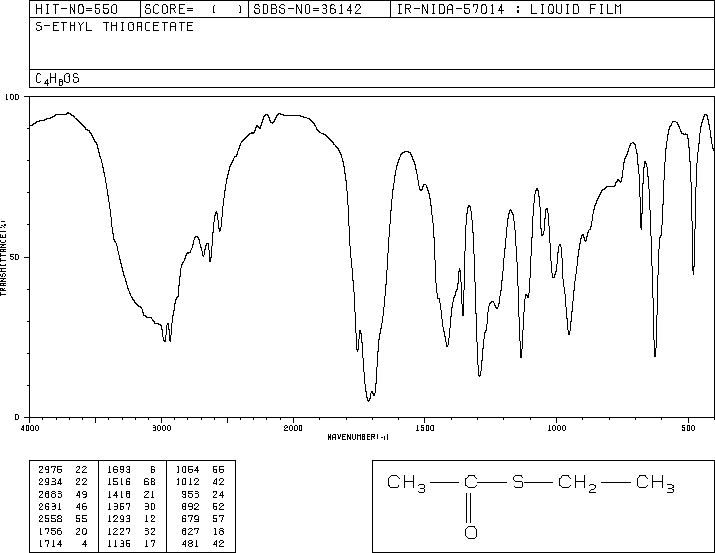715x553 pixels.
Task: Select peak value 679 in the table
Action: click(190, 519)
